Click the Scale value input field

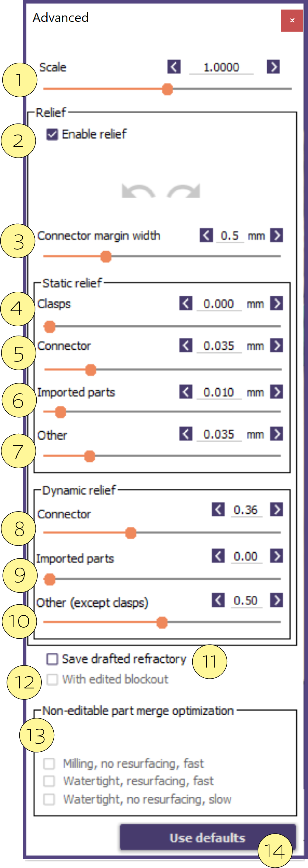(x=222, y=67)
